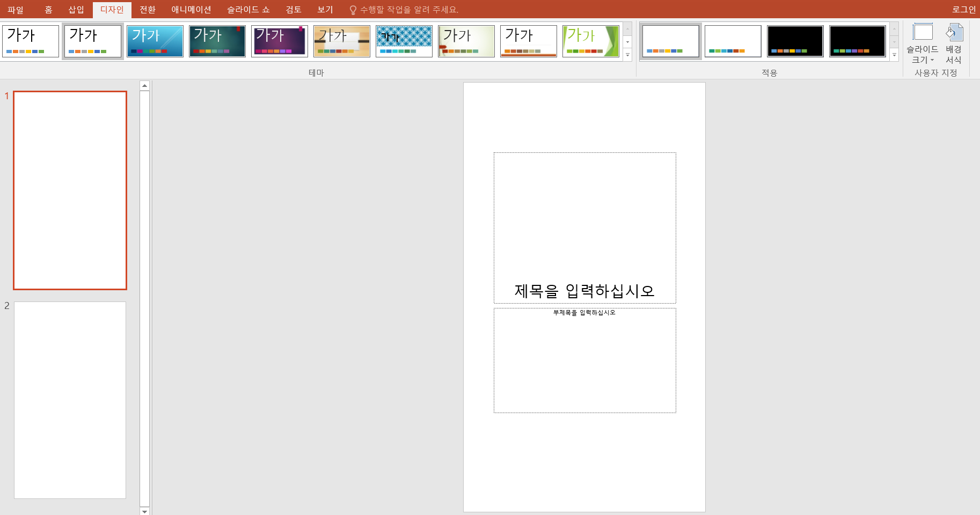The width and height of the screenshot is (980, 515).
Task: Select the first black variant
Action: point(795,41)
